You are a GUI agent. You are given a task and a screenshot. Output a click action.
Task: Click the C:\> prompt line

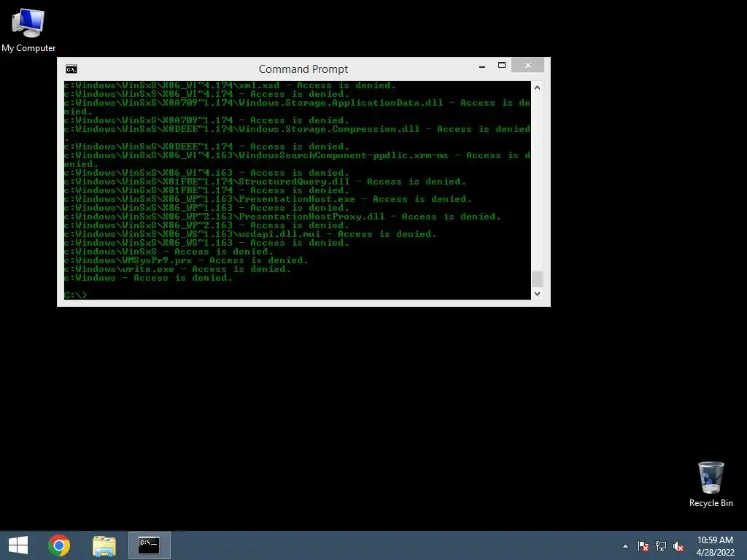coord(75,295)
